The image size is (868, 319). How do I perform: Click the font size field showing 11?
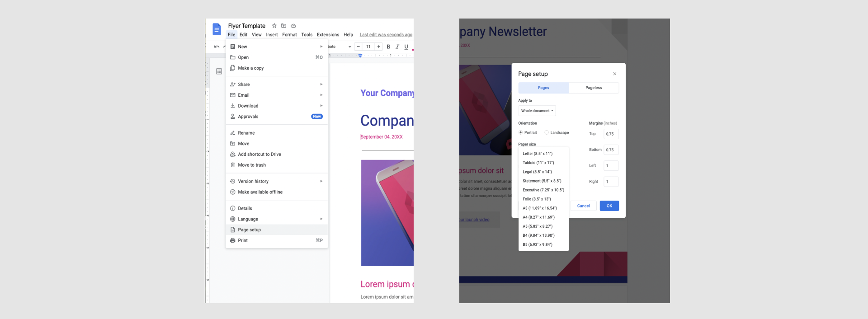point(368,47)
